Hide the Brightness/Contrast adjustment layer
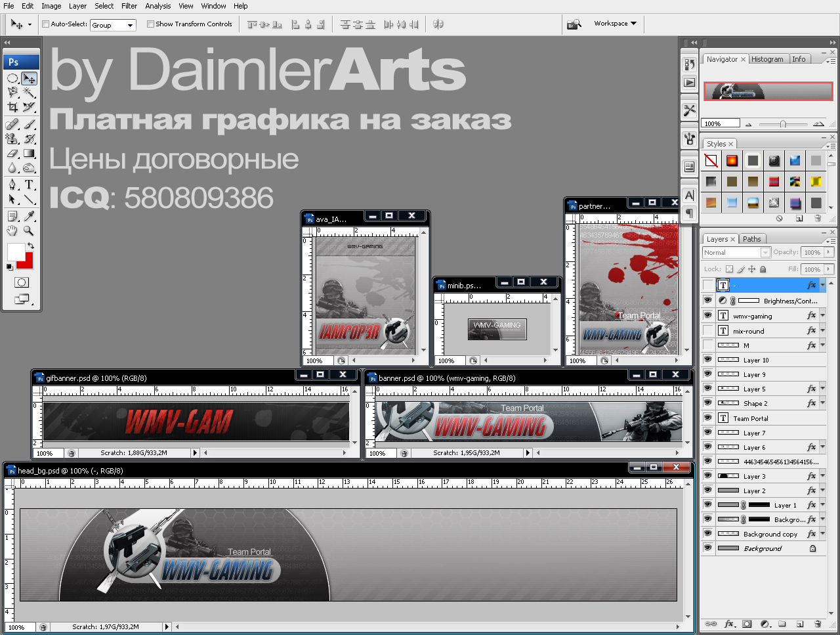Screen dimensions: 840x635 coord(707,300)
